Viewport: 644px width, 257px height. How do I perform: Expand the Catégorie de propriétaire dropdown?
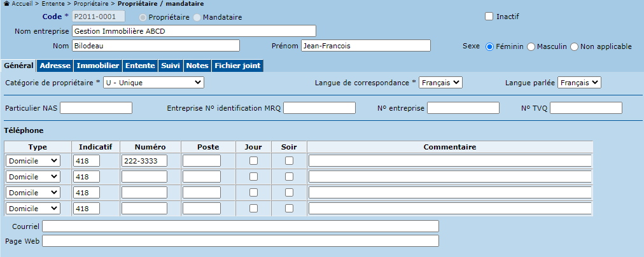(153, 83)
